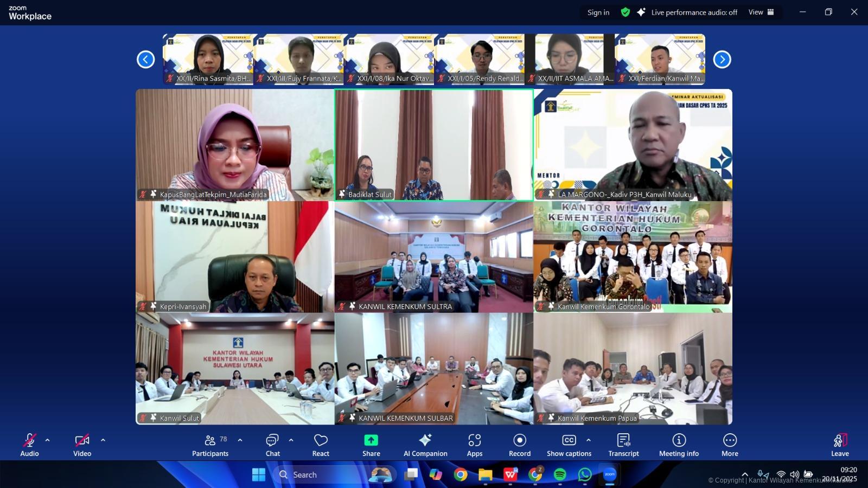Unmute microphone with Audio button

click(29, 445)
